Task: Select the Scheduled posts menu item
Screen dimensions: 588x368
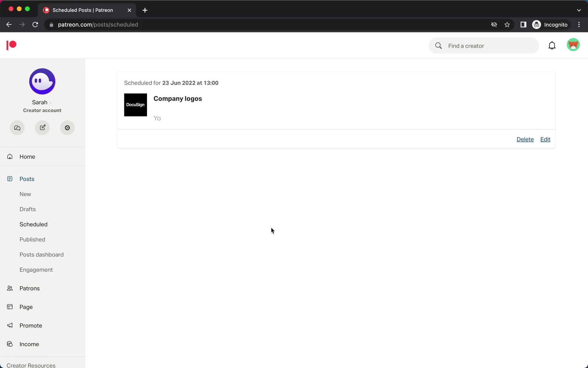Action: click(33, 224)
